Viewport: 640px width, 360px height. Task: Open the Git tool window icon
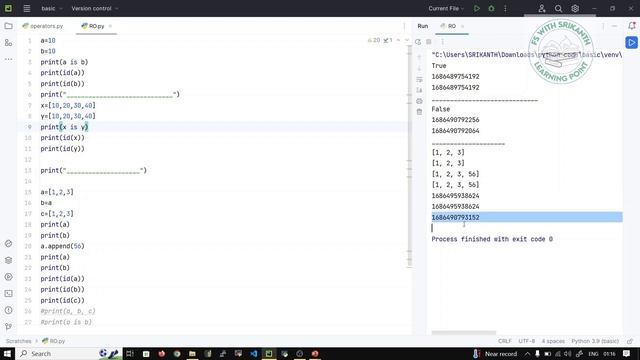tap(8, 327)
